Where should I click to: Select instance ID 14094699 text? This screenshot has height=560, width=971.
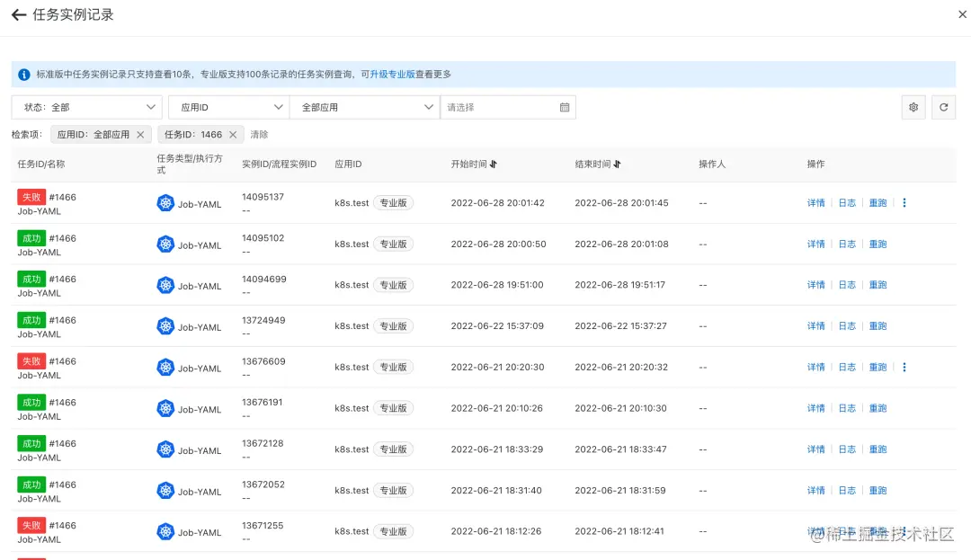tap(263, 279)
